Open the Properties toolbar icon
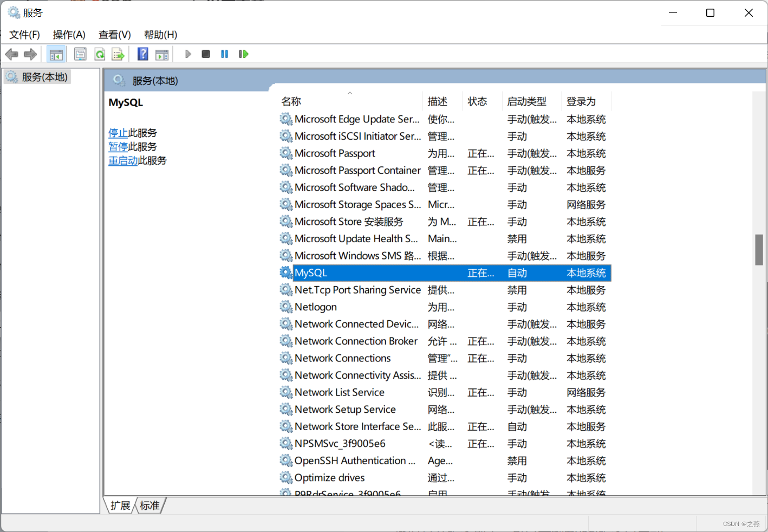 coord(80,54)
